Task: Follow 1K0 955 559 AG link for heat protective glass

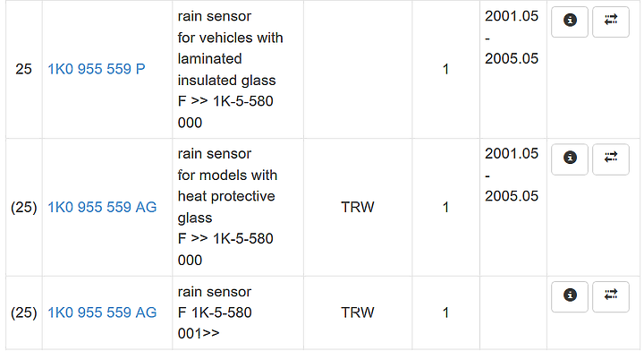Action: click(102, 207)
